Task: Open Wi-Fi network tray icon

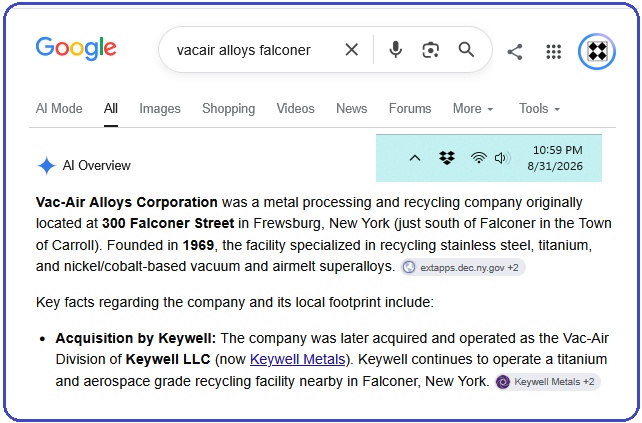Action: click(478, 158)
